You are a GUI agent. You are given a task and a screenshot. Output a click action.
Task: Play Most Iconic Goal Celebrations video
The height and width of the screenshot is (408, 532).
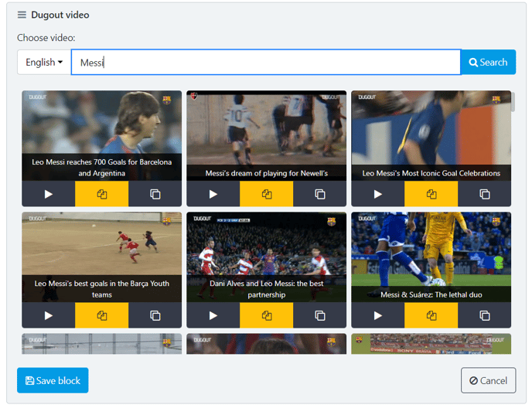(x=378, y=194)
